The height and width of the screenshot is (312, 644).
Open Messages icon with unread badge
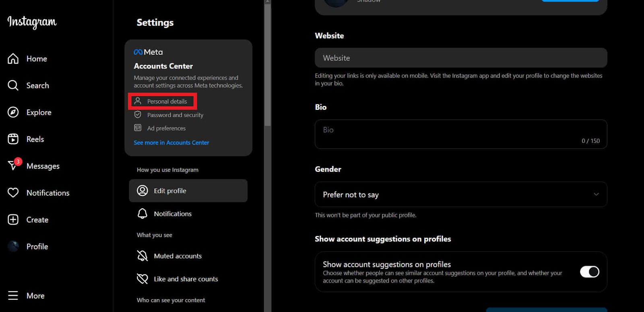14,165
